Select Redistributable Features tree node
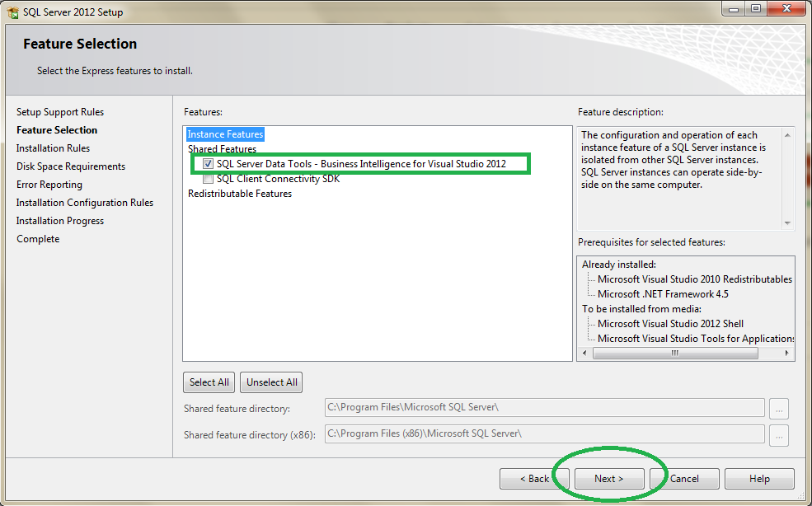Viewport: 812px width, 506px height. coord(240,194)
